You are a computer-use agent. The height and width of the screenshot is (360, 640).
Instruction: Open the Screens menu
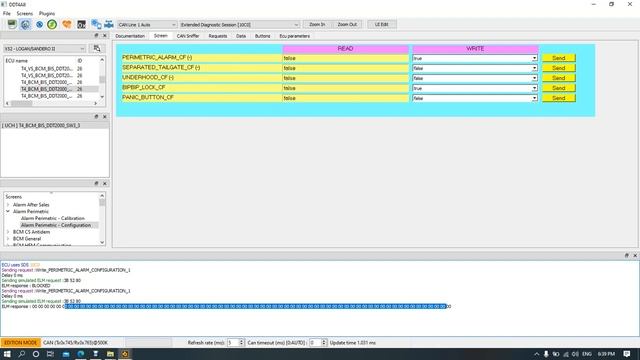coord(24,13)
